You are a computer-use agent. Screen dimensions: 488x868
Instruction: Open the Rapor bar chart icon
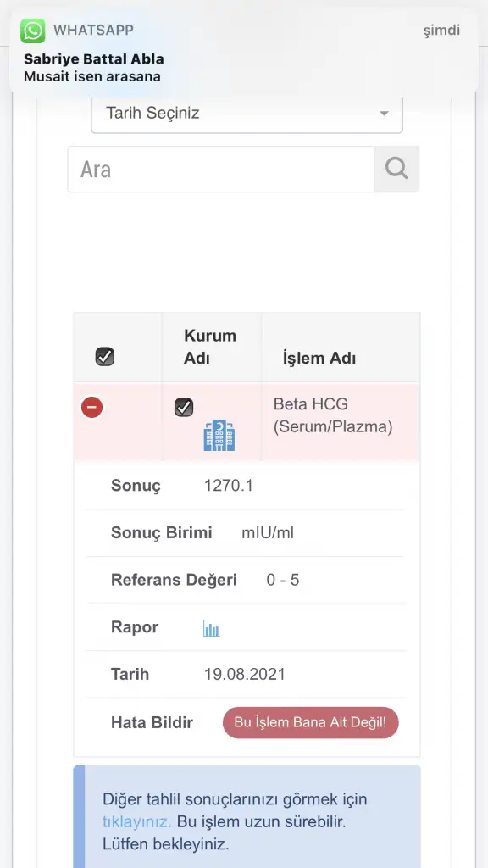[x=211, y=628]
